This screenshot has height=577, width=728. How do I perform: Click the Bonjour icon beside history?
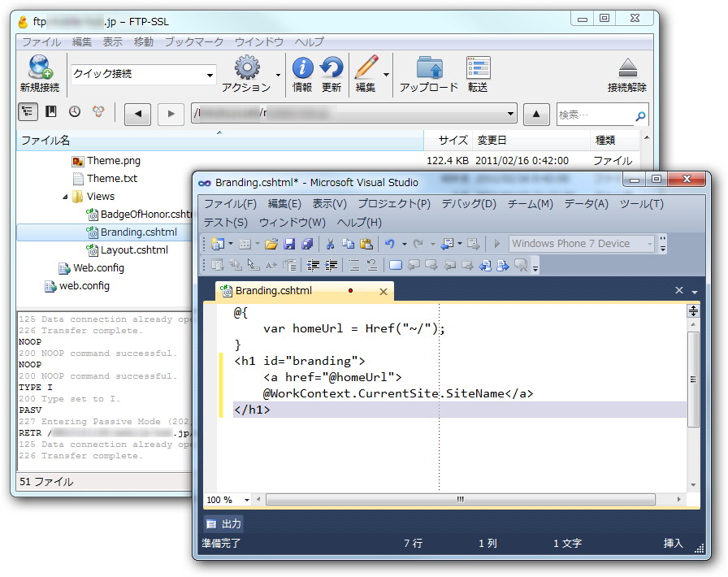[98, 112]
